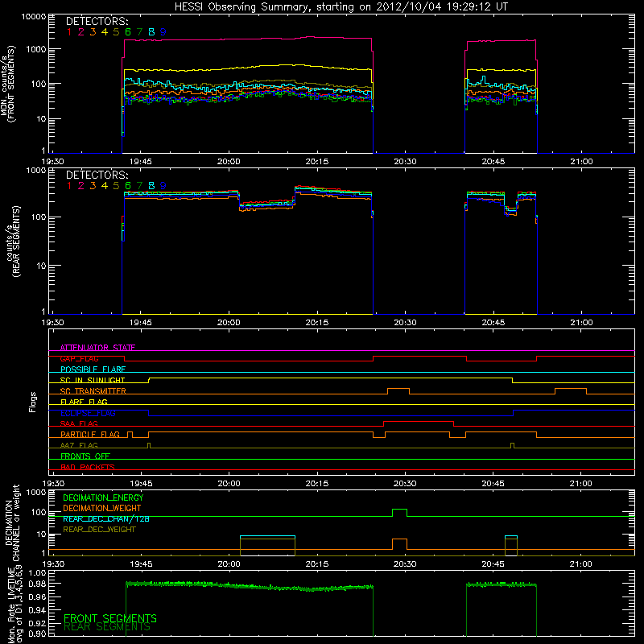
Task: Click the 21:00 tick under the decimation plot
Action: pos(580,564)
